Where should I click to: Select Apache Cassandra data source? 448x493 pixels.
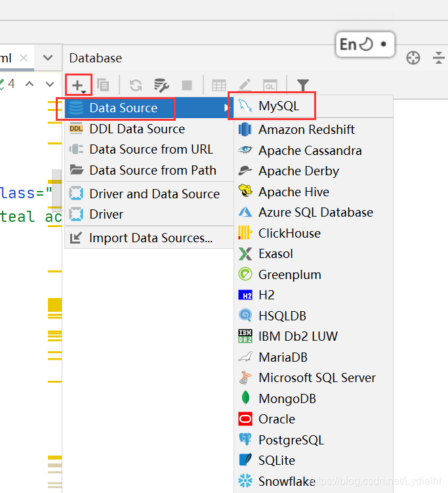314,150
